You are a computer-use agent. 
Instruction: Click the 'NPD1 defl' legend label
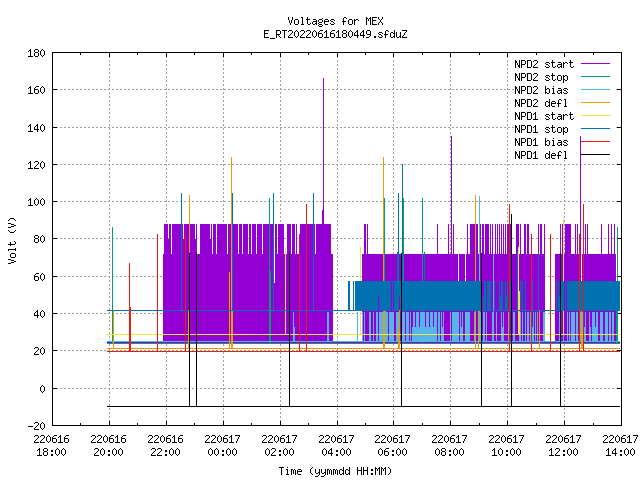pyautogui.click(x=541, y=156)
